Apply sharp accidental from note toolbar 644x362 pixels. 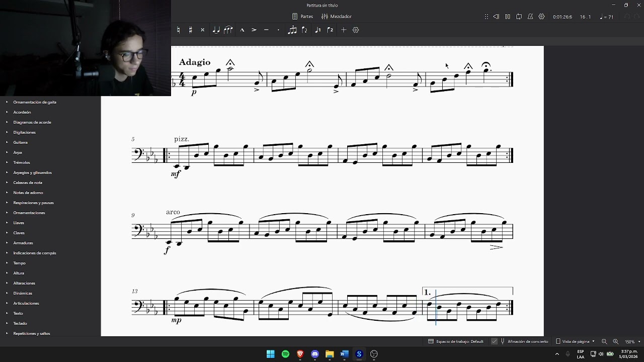pos(190,30)
